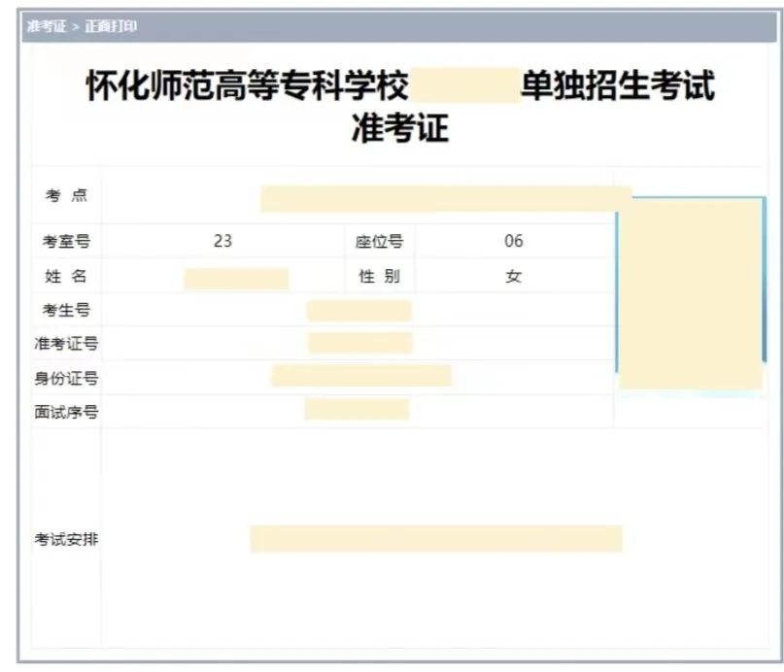Click the 姓名 value field
This screenshot has width=784, height=672.
(x=236, y=278)
